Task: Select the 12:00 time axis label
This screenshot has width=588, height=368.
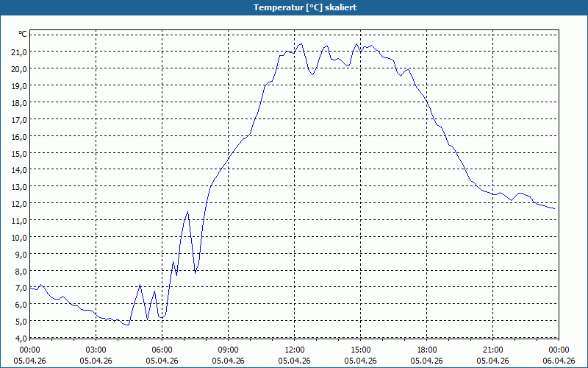Action: (295, 350)
